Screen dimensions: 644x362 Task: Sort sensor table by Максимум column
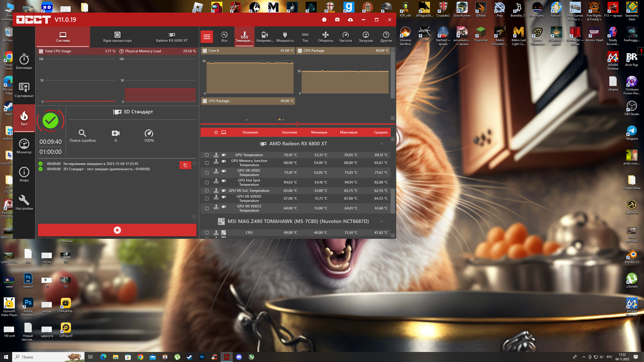click(x=349, y=132)
